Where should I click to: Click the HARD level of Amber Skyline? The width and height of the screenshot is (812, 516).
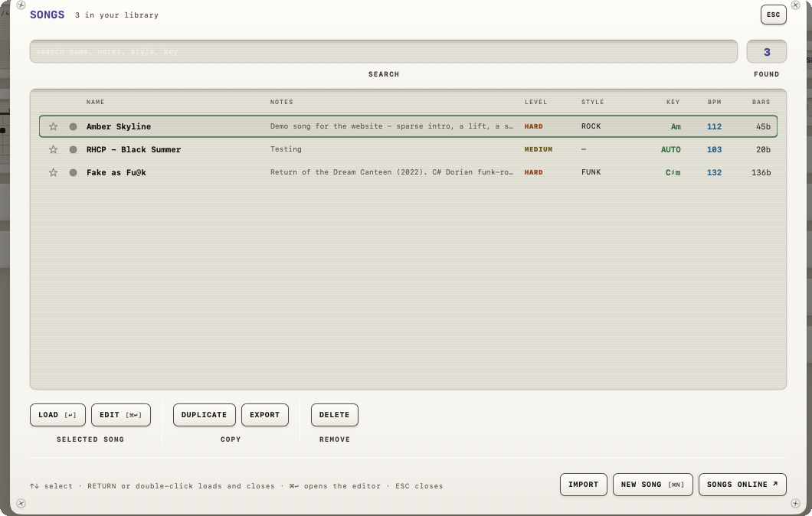coord(533,126)
